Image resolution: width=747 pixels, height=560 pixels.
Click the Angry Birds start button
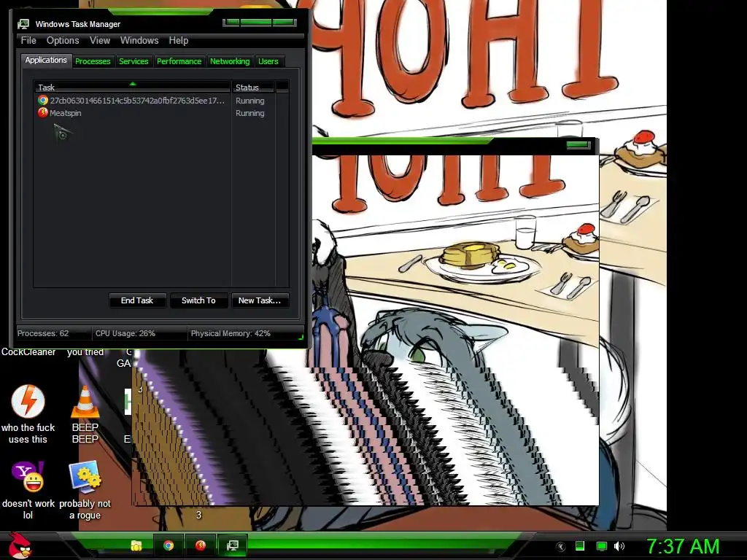pos(20,545)
